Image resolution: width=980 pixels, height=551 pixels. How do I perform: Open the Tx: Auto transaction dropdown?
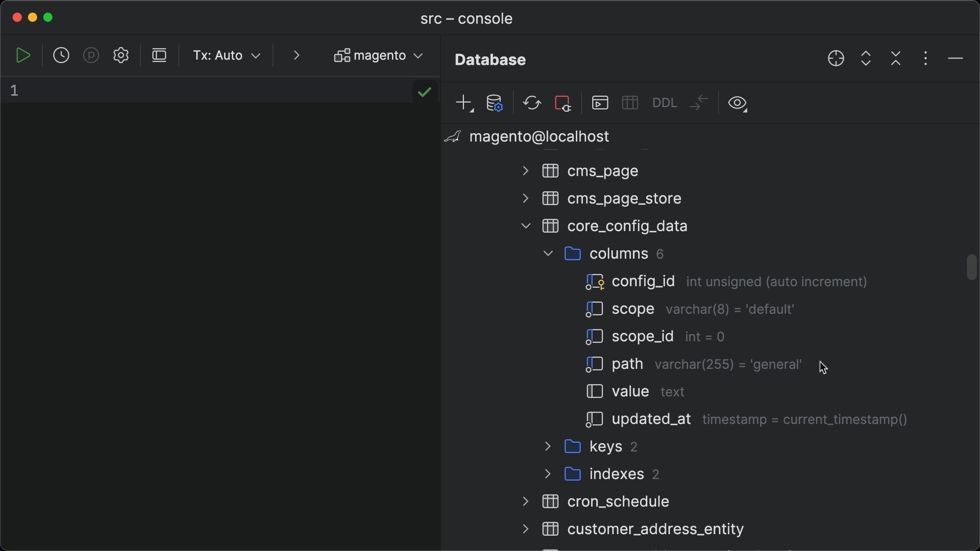click(x=227, y=55)
